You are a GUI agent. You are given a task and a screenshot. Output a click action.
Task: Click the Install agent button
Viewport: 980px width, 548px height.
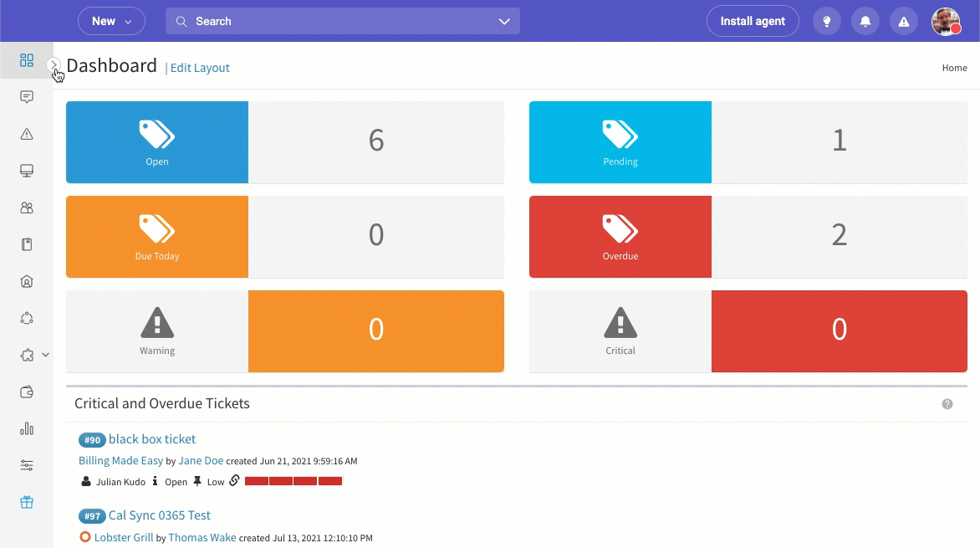click(753, 21)
